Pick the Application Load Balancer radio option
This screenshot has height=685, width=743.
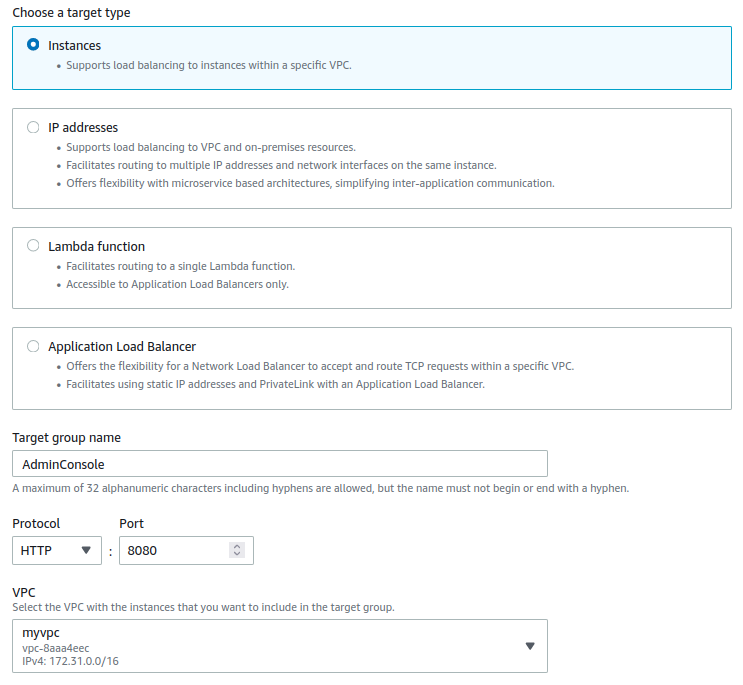pos(33,346)
